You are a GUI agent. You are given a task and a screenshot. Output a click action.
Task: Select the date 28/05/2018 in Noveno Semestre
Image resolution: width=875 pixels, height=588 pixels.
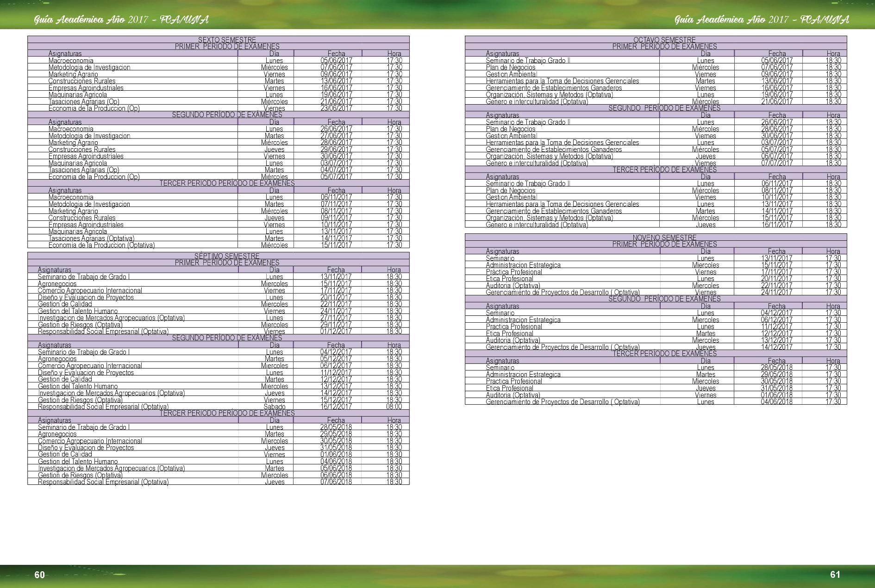click(x=777, y=368)
